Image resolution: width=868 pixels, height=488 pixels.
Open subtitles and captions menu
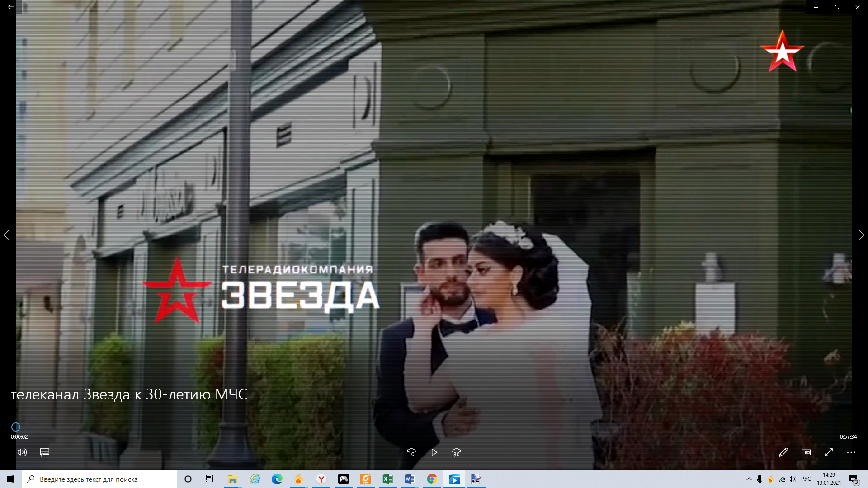pos(45,452)
